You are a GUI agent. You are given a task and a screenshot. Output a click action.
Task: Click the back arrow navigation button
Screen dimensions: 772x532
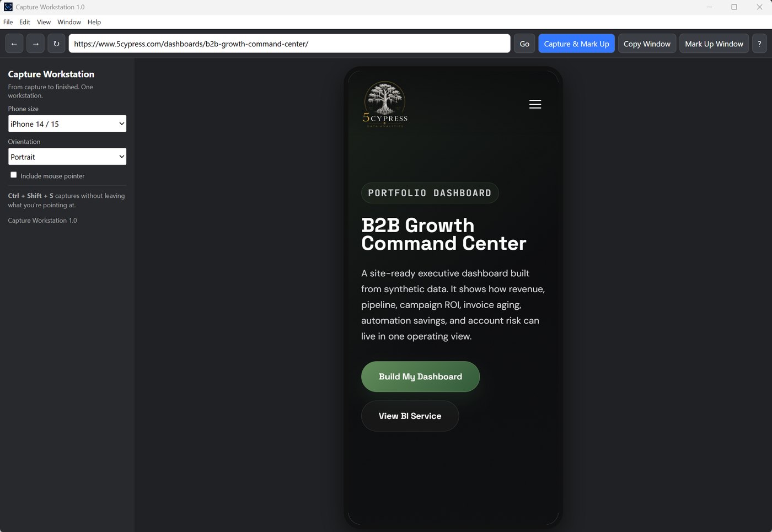[14, 44]
